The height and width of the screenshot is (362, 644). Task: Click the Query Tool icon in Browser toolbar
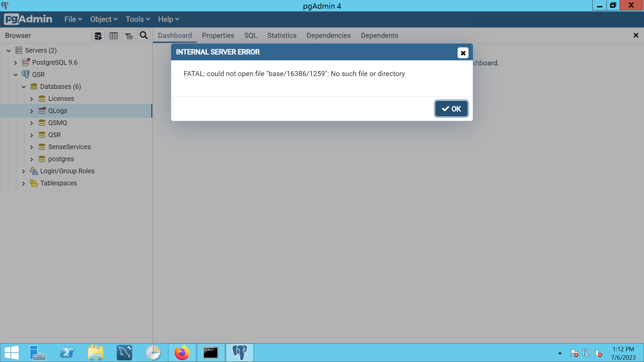[x=98, y=36]
